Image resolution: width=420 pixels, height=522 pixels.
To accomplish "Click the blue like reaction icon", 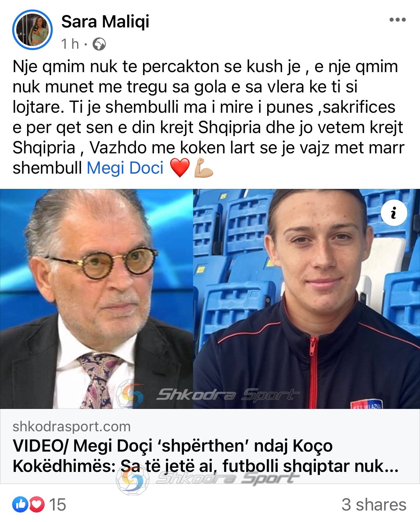I will click(20, 504).
